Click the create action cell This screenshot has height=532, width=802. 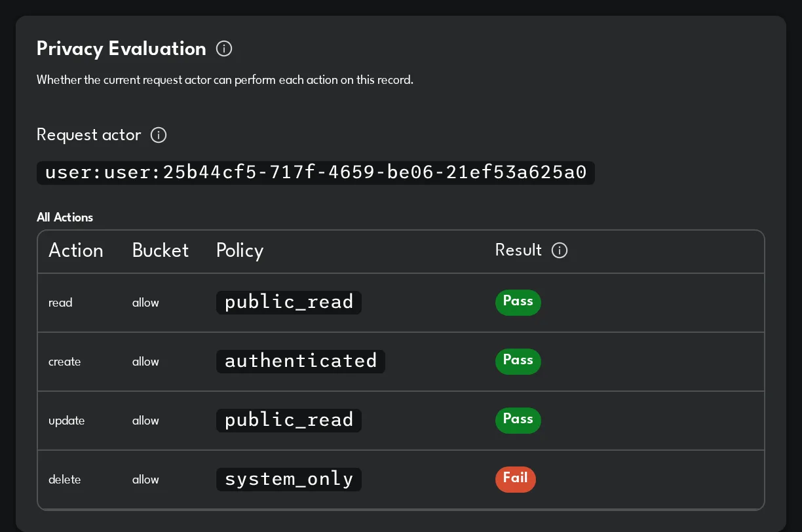[x=65, y=362]
